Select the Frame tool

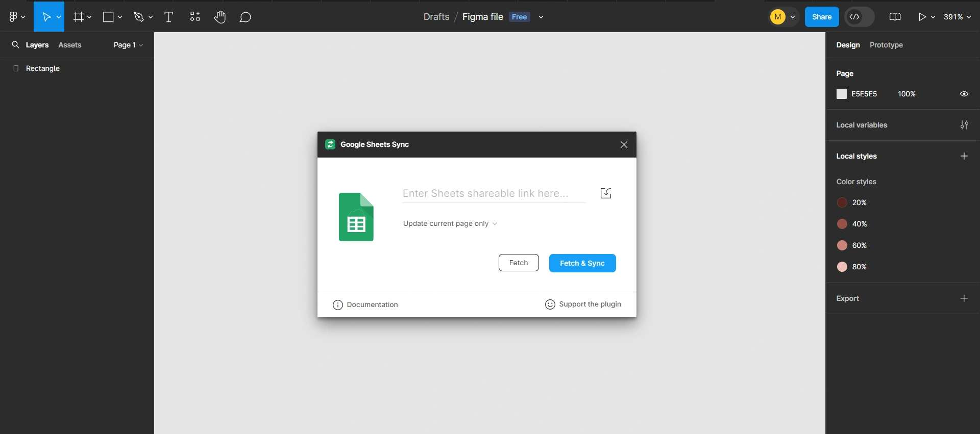coord(78,17)
